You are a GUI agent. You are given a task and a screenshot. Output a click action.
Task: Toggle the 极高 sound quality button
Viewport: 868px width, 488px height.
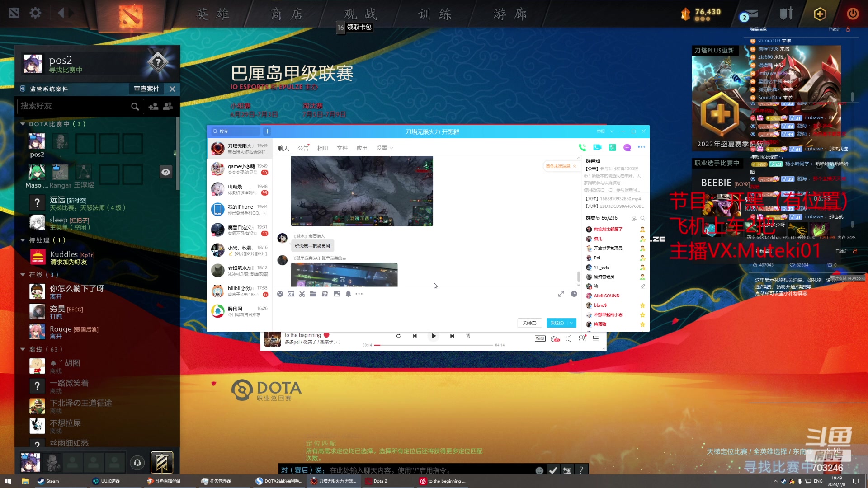(x=540, y=338)
